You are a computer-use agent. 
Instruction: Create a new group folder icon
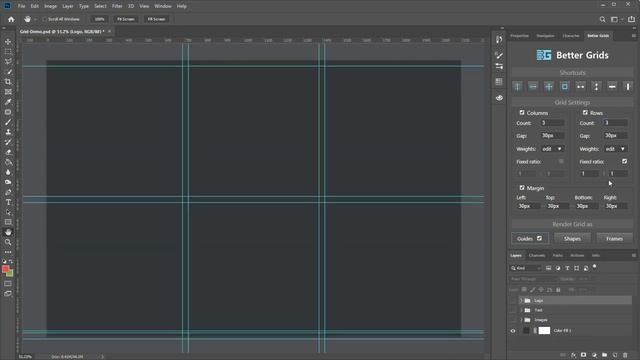tap(604, 355)
